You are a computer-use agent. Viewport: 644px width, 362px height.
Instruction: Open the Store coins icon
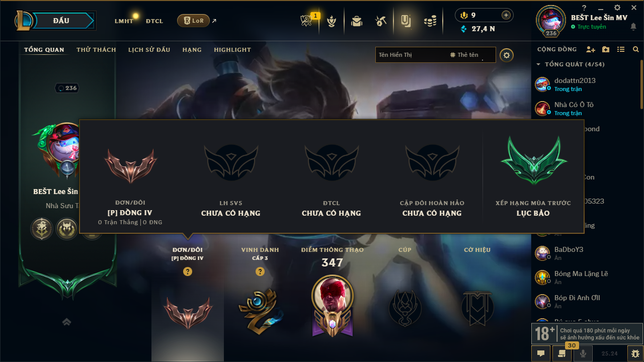click(x=430, y=21)
